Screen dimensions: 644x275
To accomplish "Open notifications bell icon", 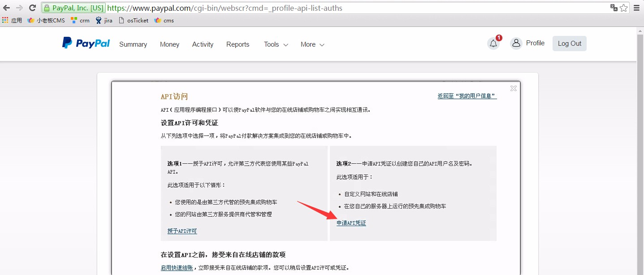I will click(x=493, y=44).
